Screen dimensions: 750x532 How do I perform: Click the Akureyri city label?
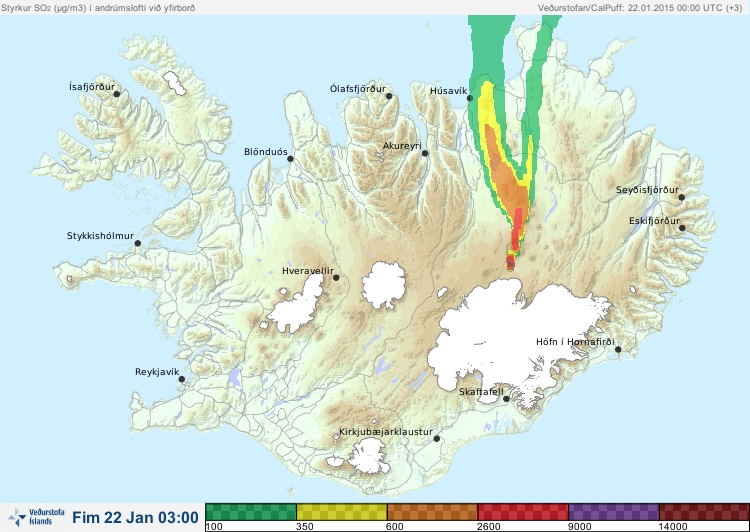402,146
